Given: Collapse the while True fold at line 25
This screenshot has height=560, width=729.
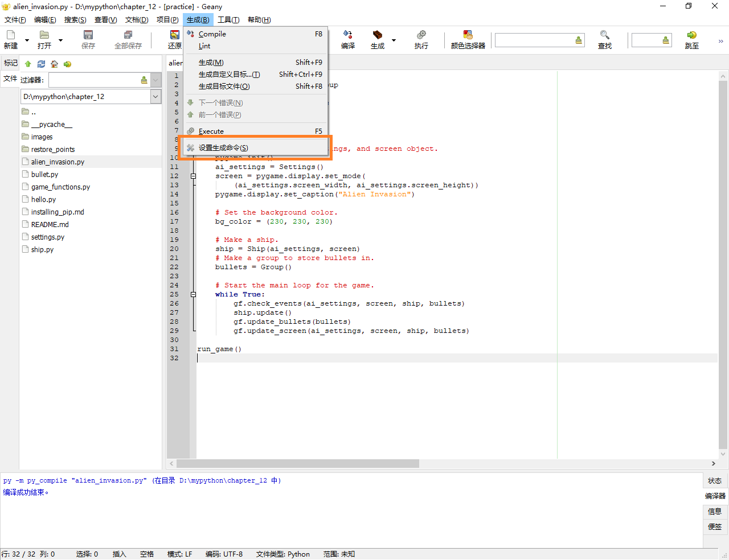Looking at the screenshot, I should 193,294.
